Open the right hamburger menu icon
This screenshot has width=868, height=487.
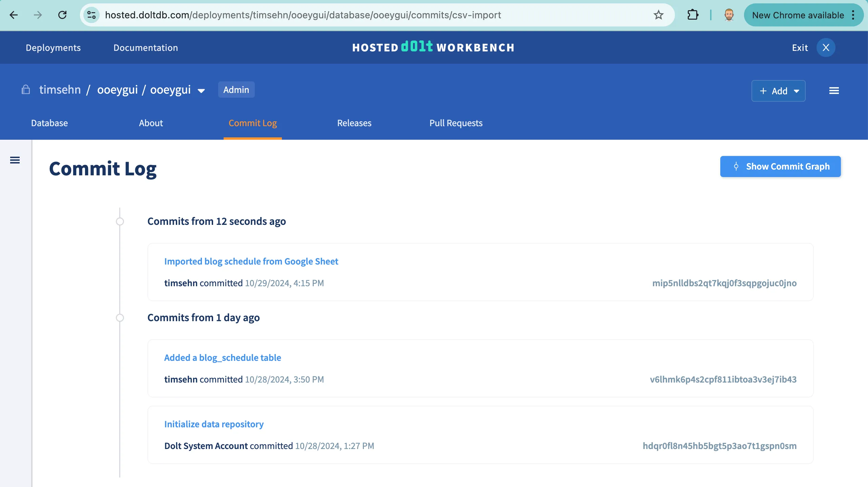[834, 91]
